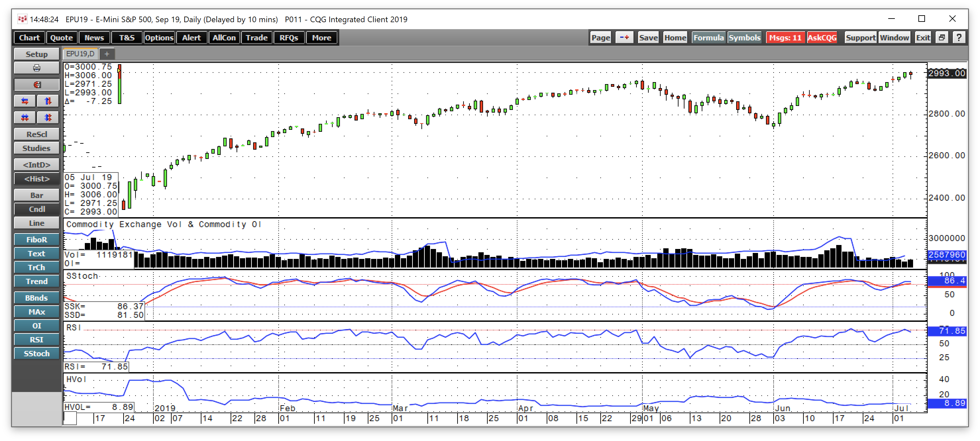Open the Studies list
Screen dimensions: 980x441
coord(36,148)
